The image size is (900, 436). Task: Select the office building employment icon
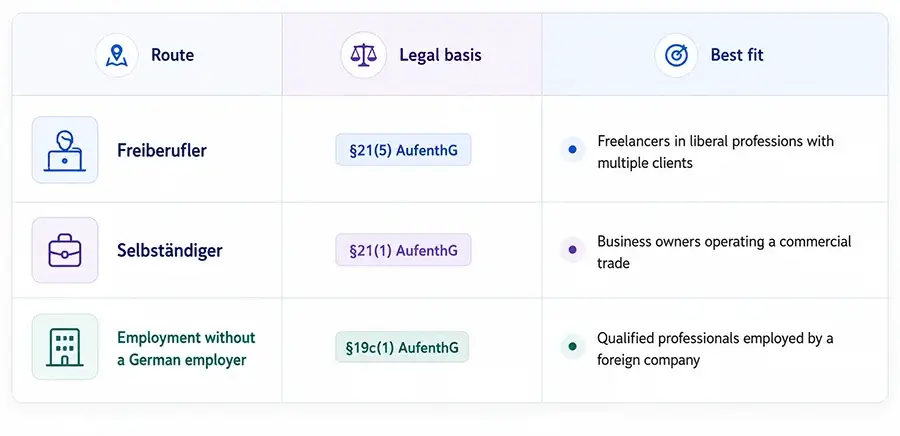[x=65, y=347]
